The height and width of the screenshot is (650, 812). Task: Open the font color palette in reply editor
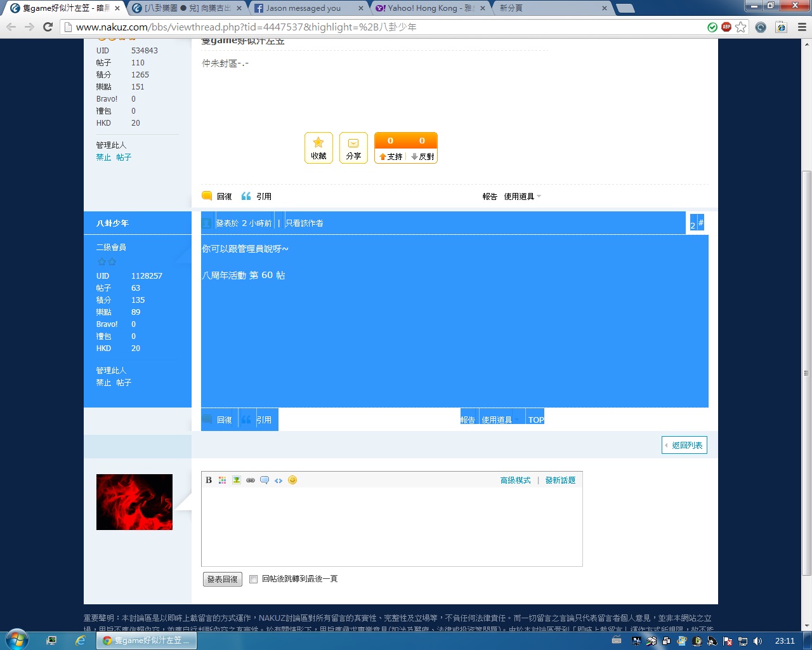tap(222, 480)
